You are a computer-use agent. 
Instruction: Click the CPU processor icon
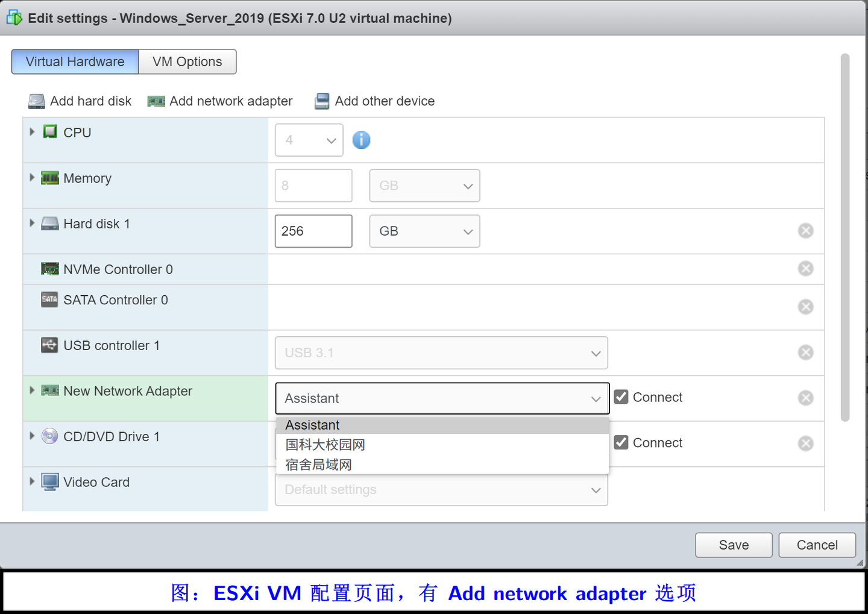[x=50, y=132]
